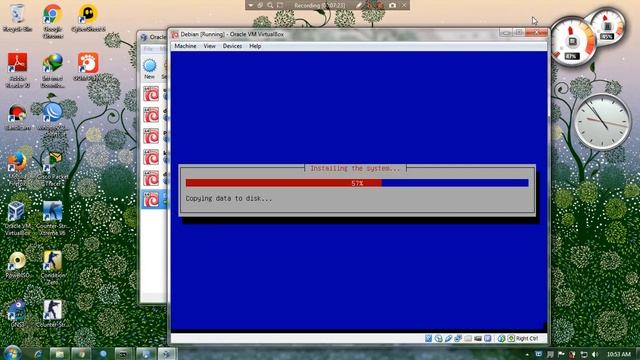Open the Machine menu in VirtualBox
640x360 pixels.
click(185, 46)
